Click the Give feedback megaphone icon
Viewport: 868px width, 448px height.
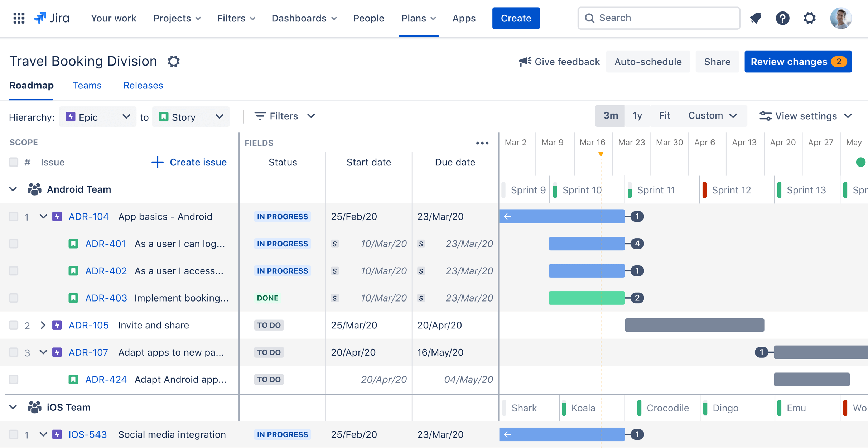coord(523,61)
